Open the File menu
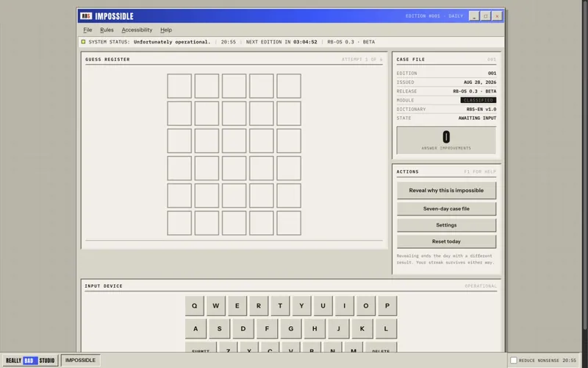Screen dimensions: 588x368 coord(87,29)
